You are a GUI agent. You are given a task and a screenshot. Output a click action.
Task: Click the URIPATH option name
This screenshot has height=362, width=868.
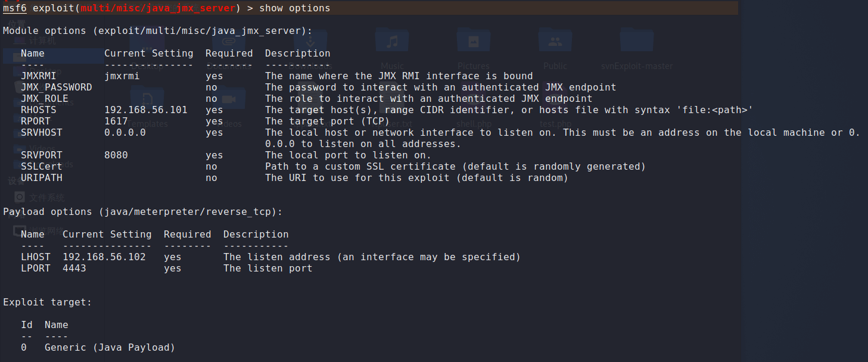[42, 177]
